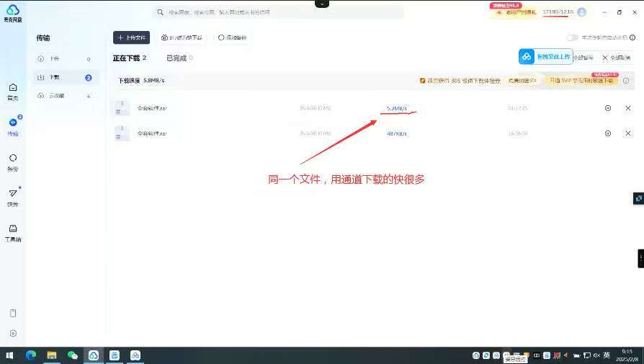Click the Quark cloud drive taskbar icon

(x=93, y=355)
